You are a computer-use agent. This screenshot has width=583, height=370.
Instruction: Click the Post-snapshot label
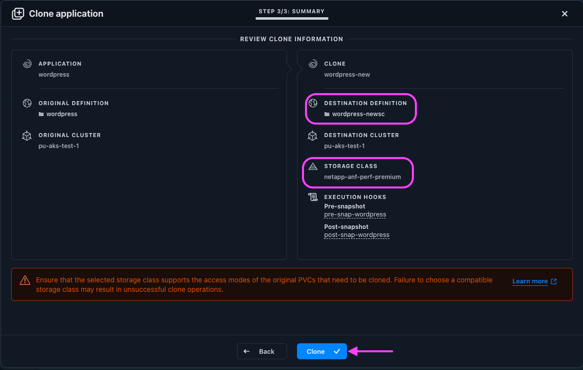pyautogui.click(x=346, y=227)
